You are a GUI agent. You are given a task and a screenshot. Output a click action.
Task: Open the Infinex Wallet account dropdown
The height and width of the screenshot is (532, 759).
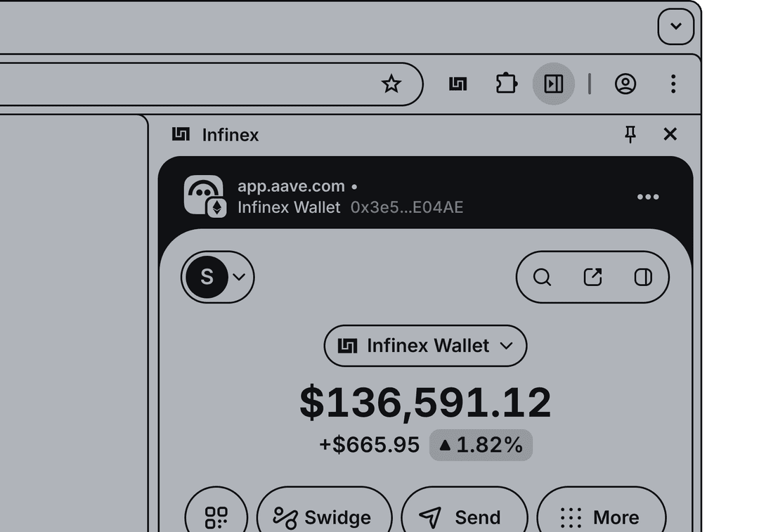424,346
